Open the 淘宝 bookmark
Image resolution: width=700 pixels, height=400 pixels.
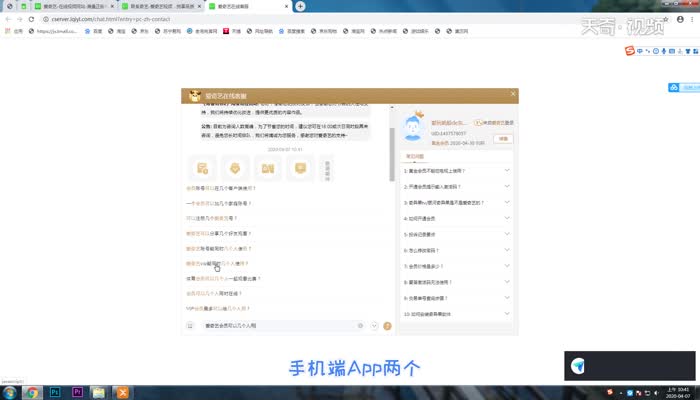(117, 31)
